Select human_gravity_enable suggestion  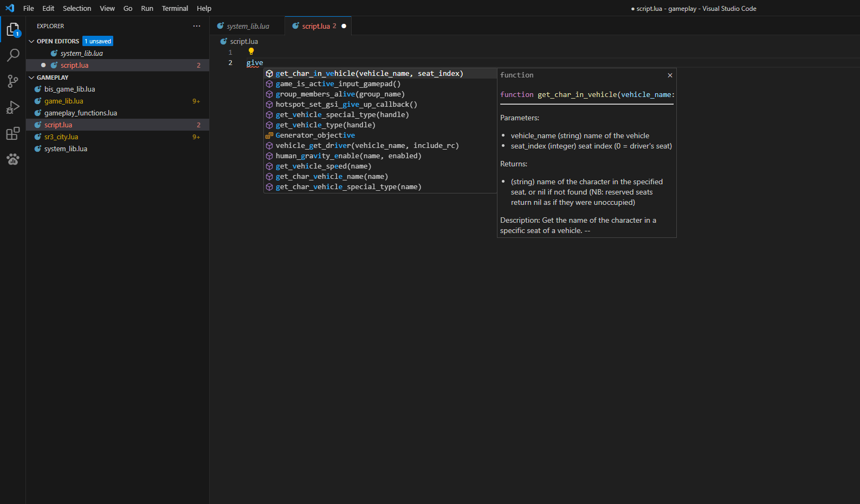pyautogui.click(x=380, y=156)
